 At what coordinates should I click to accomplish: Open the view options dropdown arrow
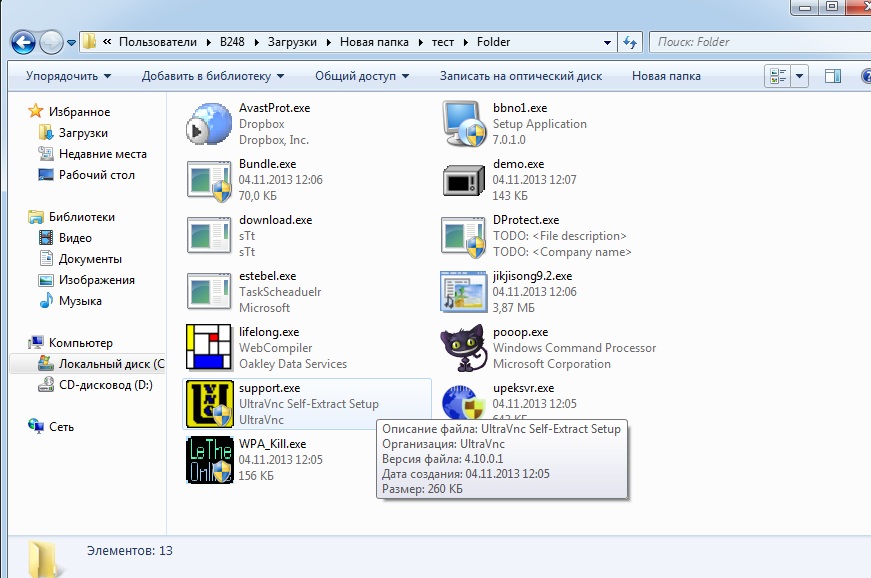pyautogui.click(x=801, y=76)
